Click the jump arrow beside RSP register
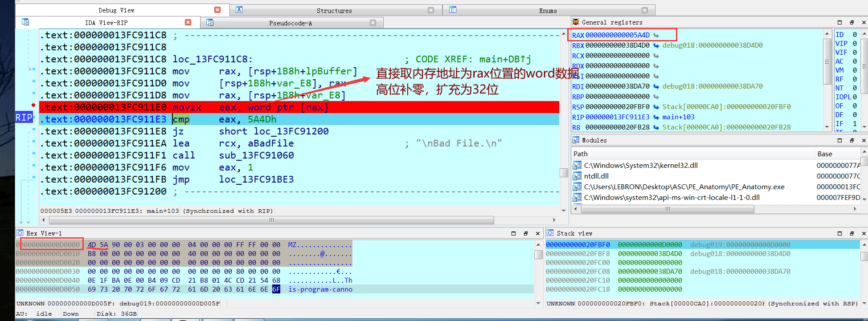Screen dimensions: 868x321 (x=656, y=107)
